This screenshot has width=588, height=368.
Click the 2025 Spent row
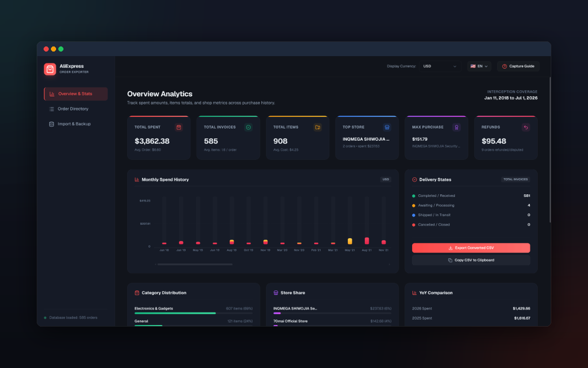click(x=471, y=318)
